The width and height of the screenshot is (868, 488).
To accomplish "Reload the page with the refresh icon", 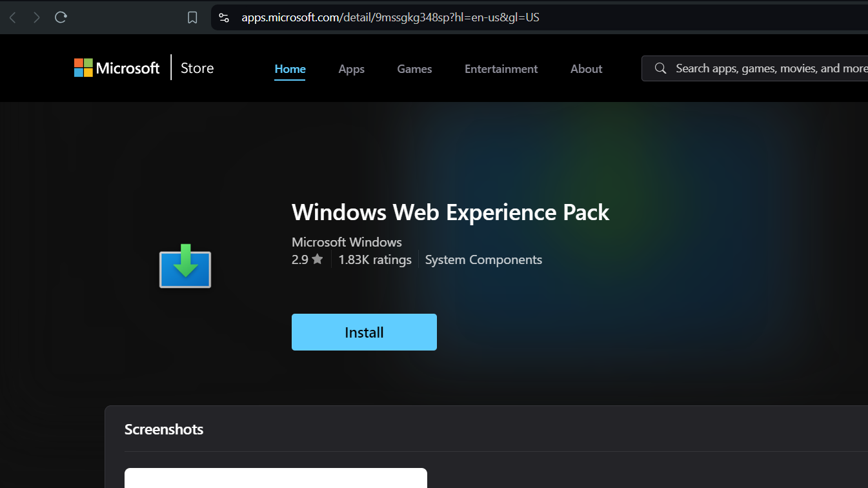I will click(61, 17).
